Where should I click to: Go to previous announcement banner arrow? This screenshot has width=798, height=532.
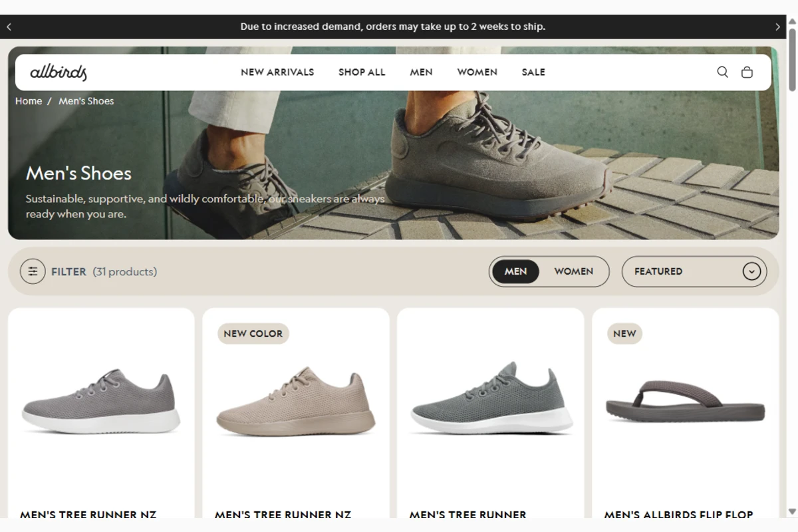(x=9, y=27)
